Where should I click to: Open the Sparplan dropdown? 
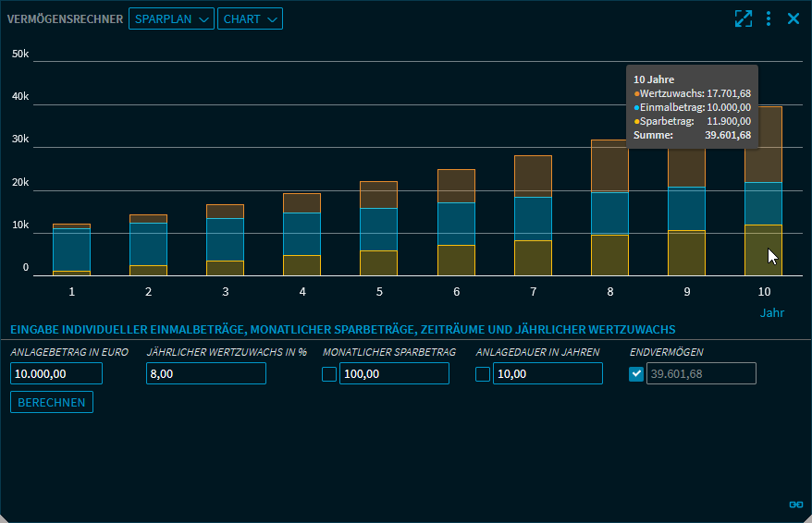click(x=171, y=19)
